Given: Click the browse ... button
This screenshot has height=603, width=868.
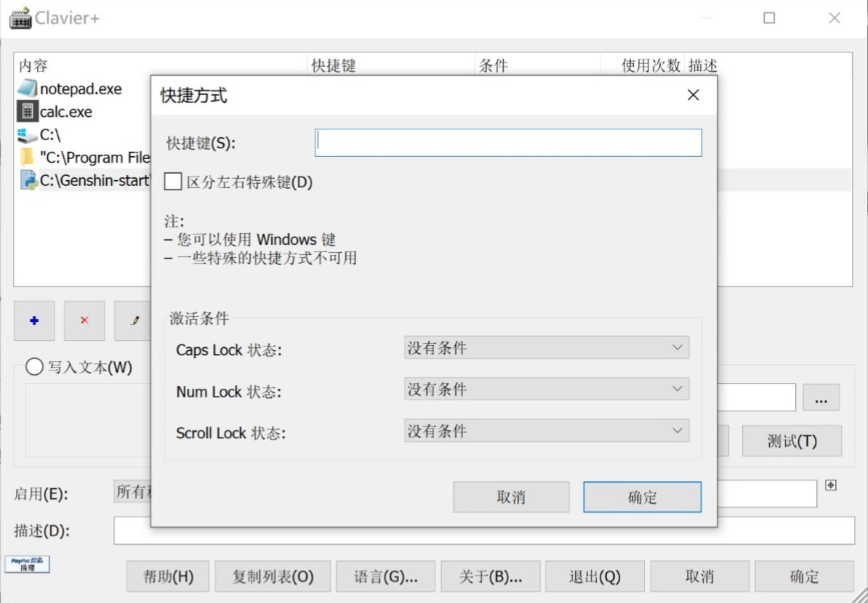Looking at the screenshot, I should click(x=821, y=397).
